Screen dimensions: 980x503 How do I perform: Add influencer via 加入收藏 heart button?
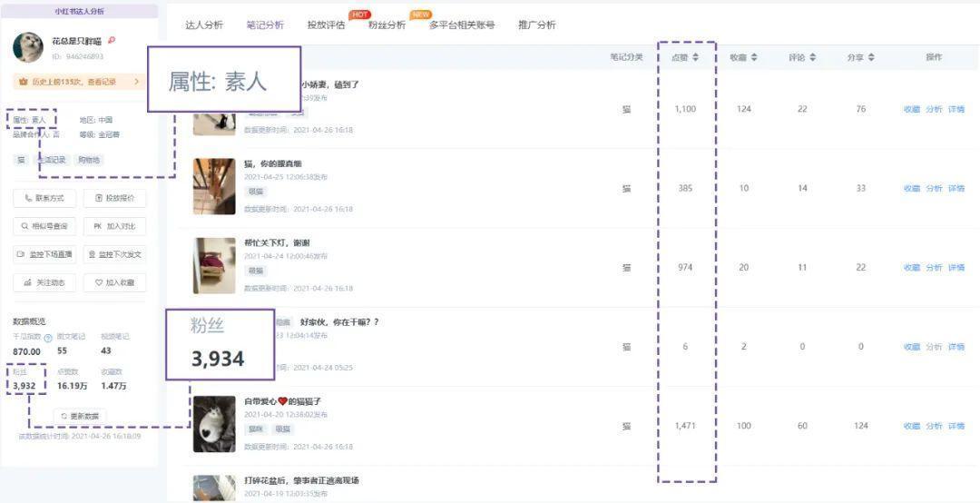[x=115, y=282]
